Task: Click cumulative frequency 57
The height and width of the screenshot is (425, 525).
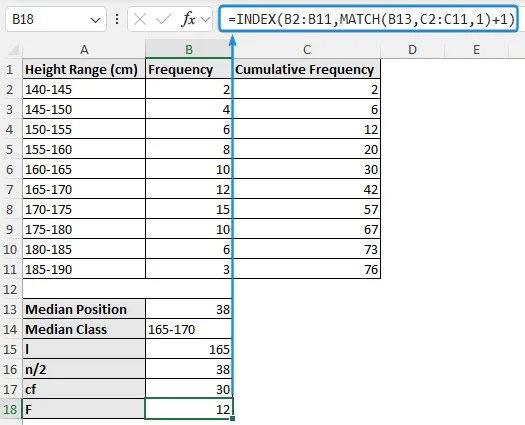Action: pyautogui.click(x=307, y=209)
